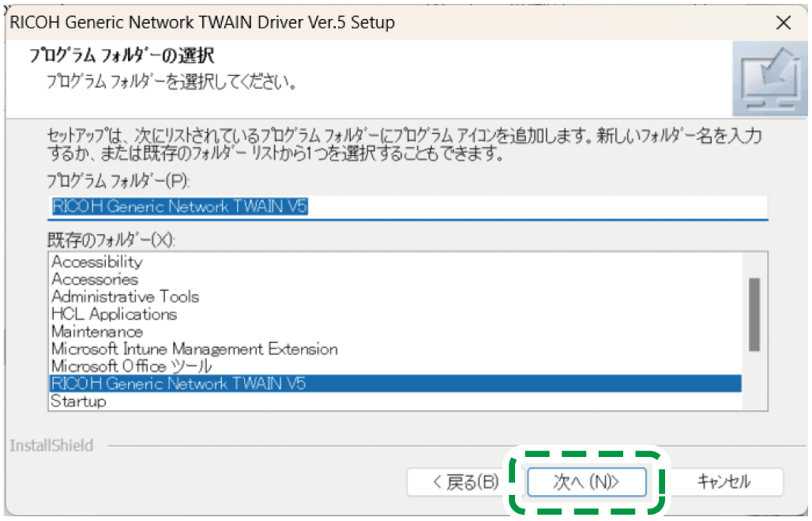
Task: Click the 既存のフォルダー(X) label
Action: tap(111, 239)
